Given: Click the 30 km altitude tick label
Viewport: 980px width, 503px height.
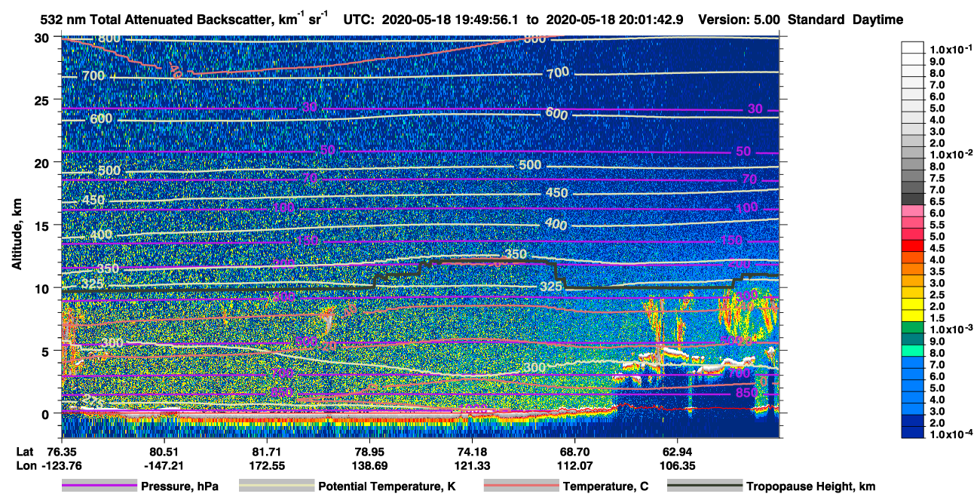Looking at the screenshot, I should click(44, 37).
